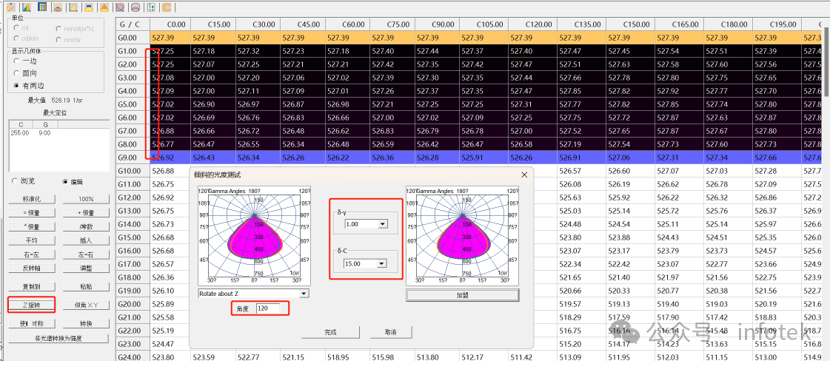Switch to 浏览 browse mode radio
Screen dimensions: 837x365
coord(15,181)
